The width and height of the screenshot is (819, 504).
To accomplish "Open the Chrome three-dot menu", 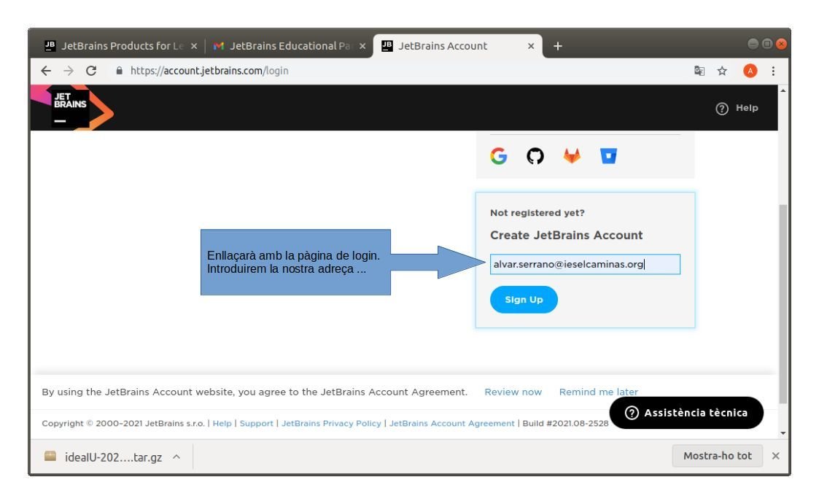I will 773,71.
